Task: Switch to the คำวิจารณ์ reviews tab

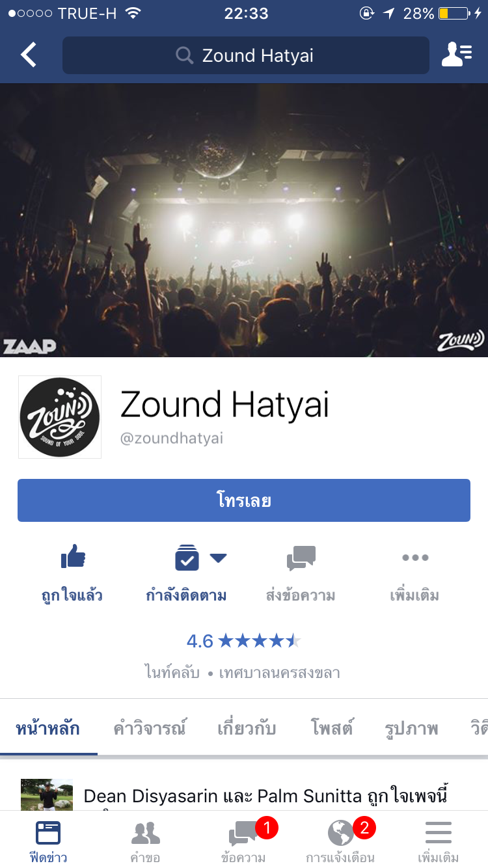Action: point(150,728)
